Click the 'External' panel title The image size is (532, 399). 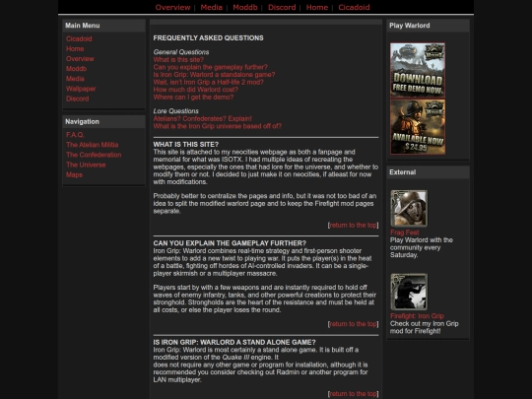pos(402,172)
